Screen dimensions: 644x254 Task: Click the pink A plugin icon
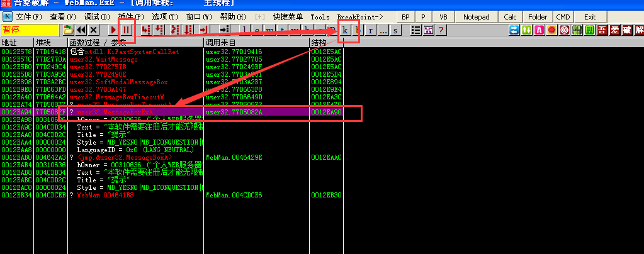pos(539,30)
